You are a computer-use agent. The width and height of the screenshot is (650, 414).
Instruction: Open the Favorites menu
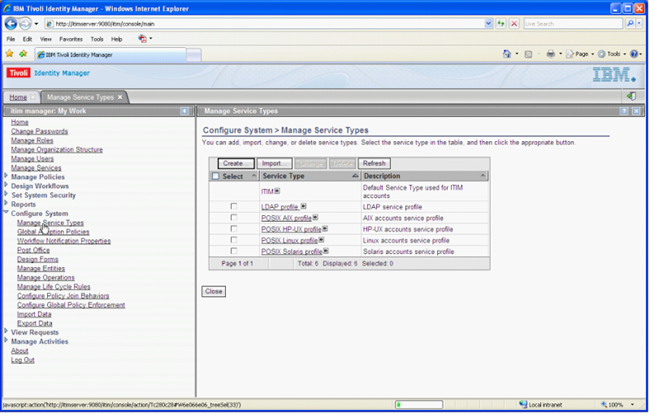point(71,39)
